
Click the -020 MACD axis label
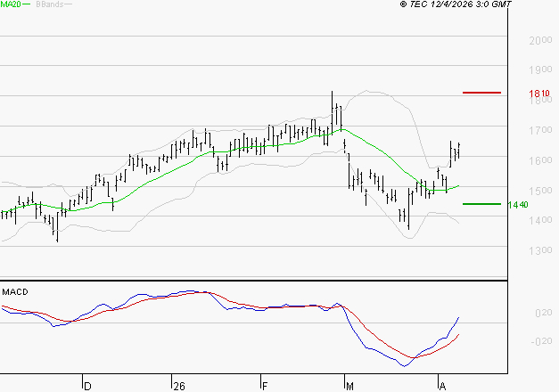click(x=543, y=341)
